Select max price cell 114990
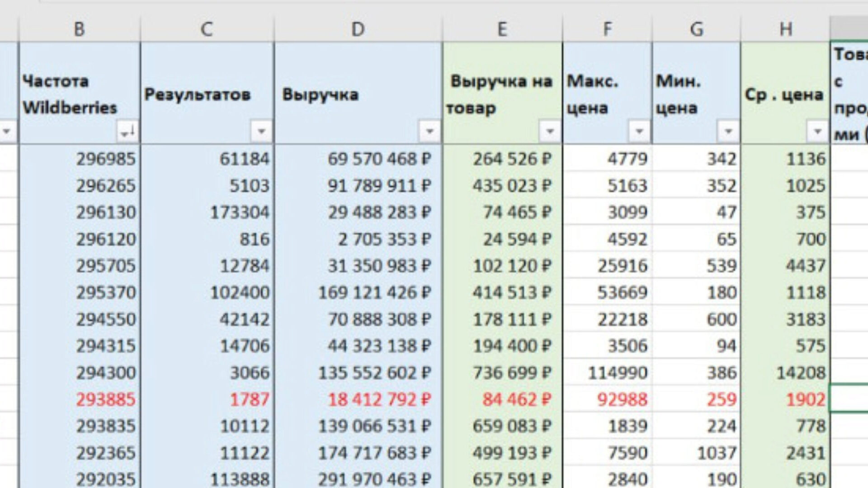 pos(618,373)
